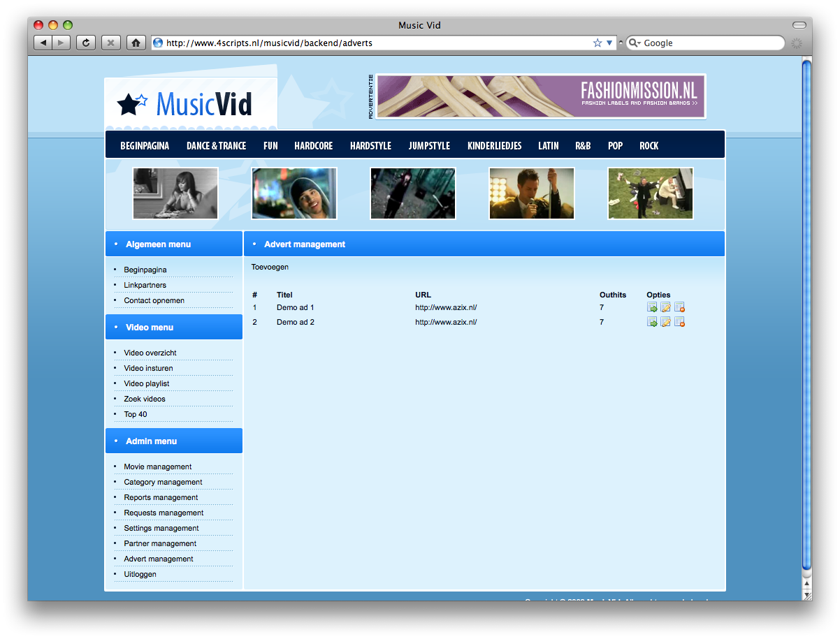Open the search engine chooser dropdown

point(635,43)
